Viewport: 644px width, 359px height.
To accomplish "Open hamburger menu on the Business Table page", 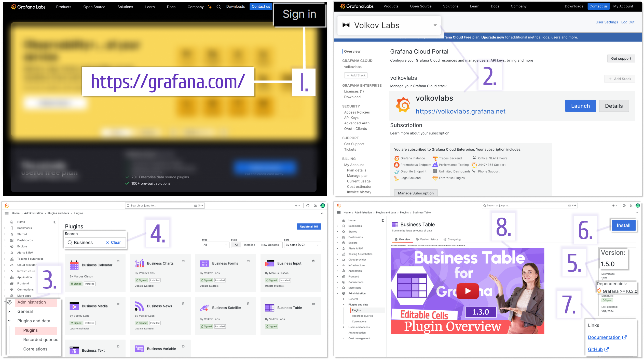I will click(339, 212).
